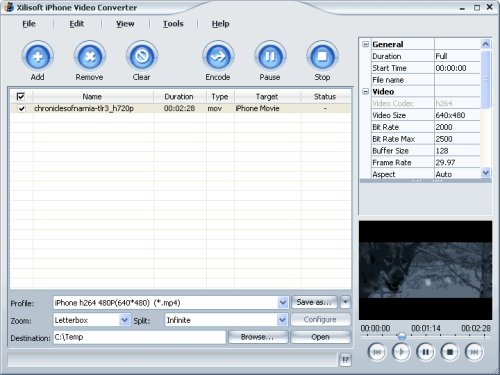Click the help icon in status bar
This screenshot has width=500, height=375.
coord(345,360)
